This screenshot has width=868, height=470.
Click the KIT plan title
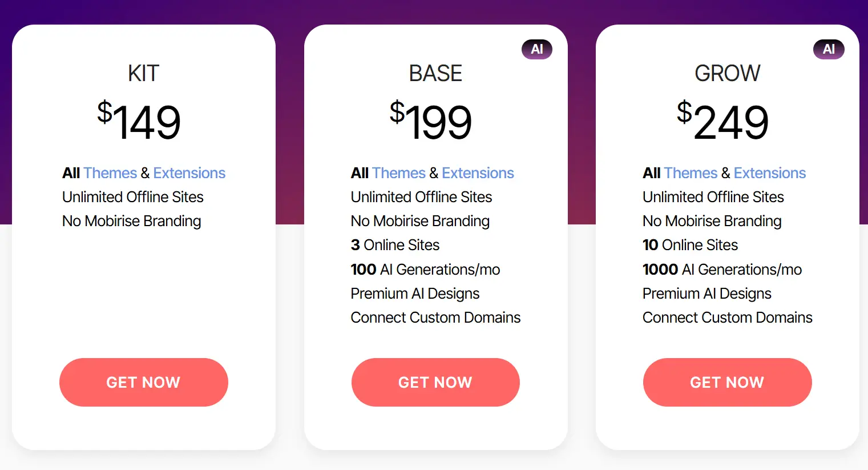pyautogui.click(x=143, y=73)
